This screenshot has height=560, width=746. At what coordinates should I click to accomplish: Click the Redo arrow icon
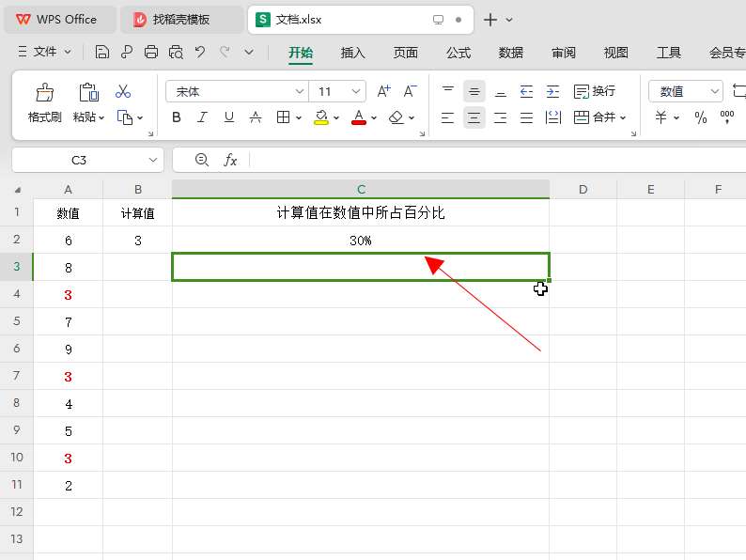pos(225,52)
